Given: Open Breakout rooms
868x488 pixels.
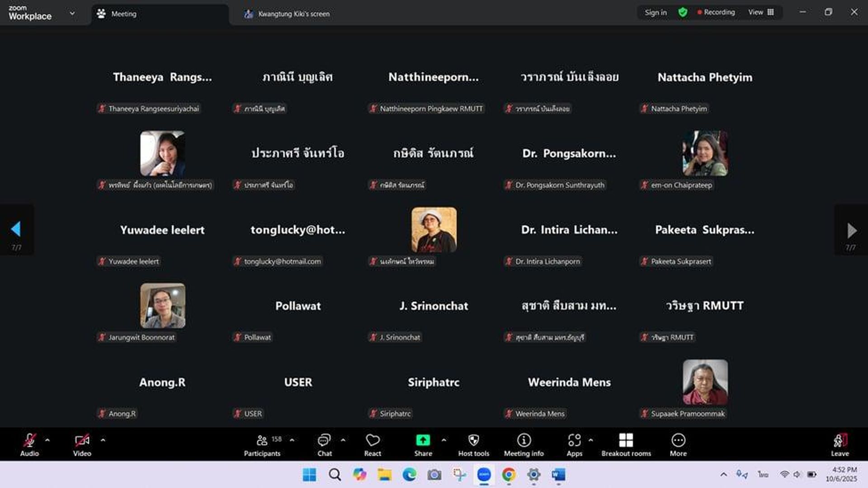Looking at the screenshot, I should [x=626, y=445].
